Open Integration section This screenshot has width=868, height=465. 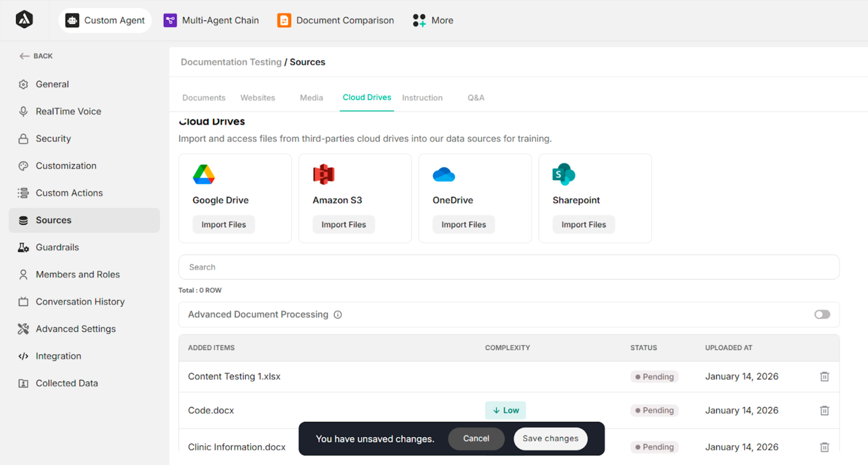click(x=84, y=356)
